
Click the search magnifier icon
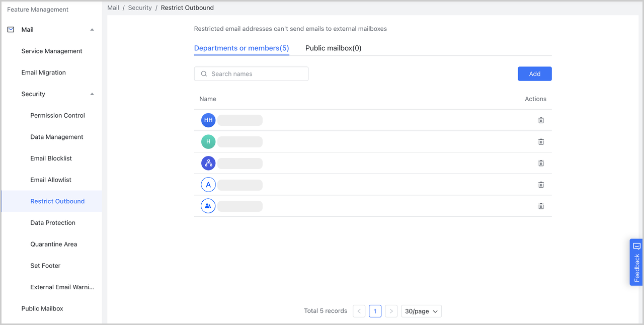click(x=203, y=73)
